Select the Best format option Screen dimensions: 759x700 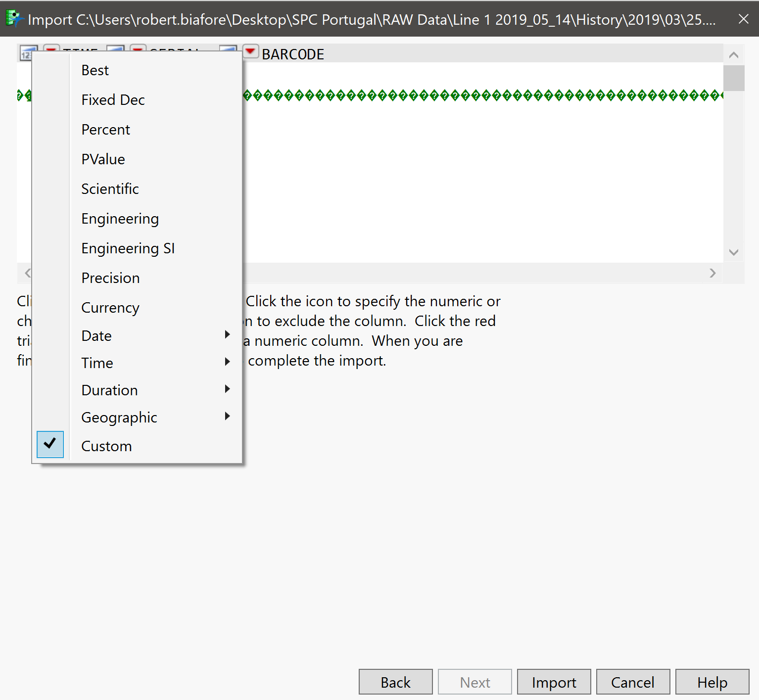[x=95, y=70]
